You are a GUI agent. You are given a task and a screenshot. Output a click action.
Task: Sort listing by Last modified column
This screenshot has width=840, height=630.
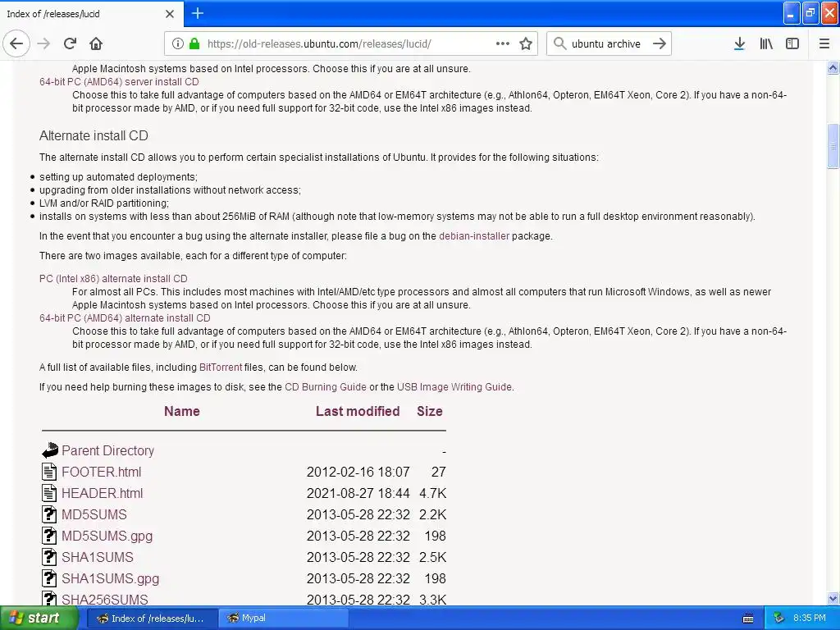[x=358, y=412]
